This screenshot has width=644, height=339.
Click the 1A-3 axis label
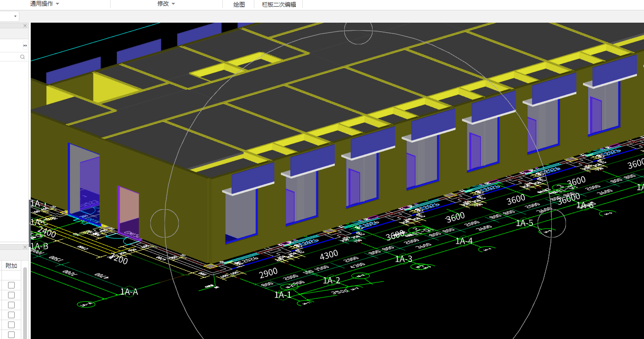[x=403, y=259]
